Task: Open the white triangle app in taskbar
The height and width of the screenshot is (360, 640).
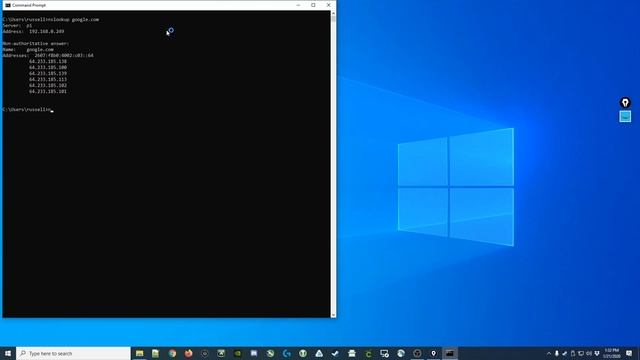Action: pos(319,353)
